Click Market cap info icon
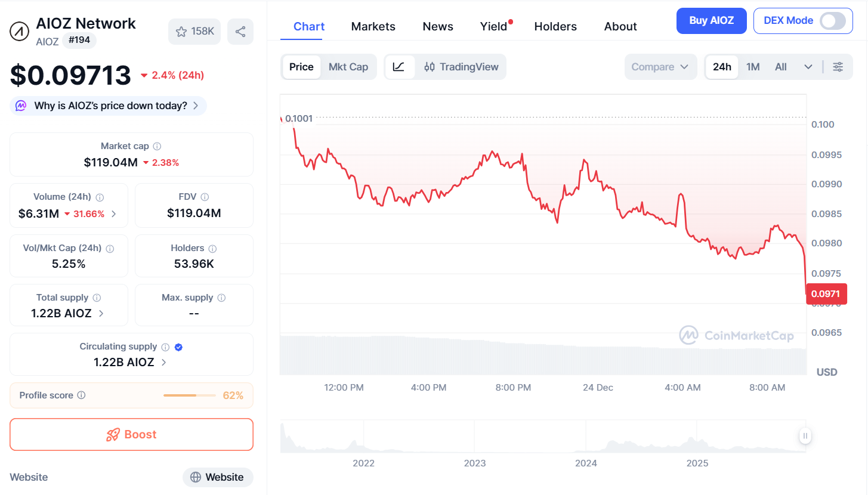Screen dimensions: 868x495 pyautogui.click(x=157, y=146)
